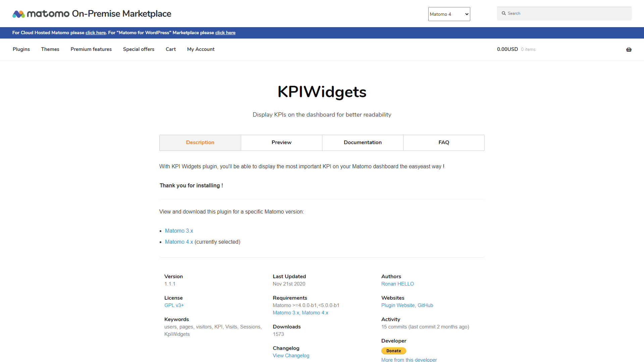Image resolution: width=644 pixels, height=362 pixels.
Task: Open the Matomo version dropdown
Action: coord(449,14)
